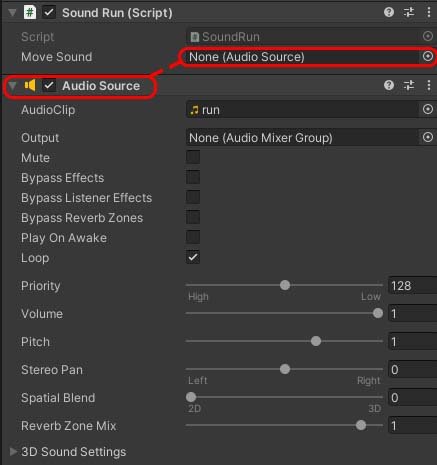Screen dimensions: 437x465
Task: Click the None (Audio Source) field
Action: [x=302, y=57]
